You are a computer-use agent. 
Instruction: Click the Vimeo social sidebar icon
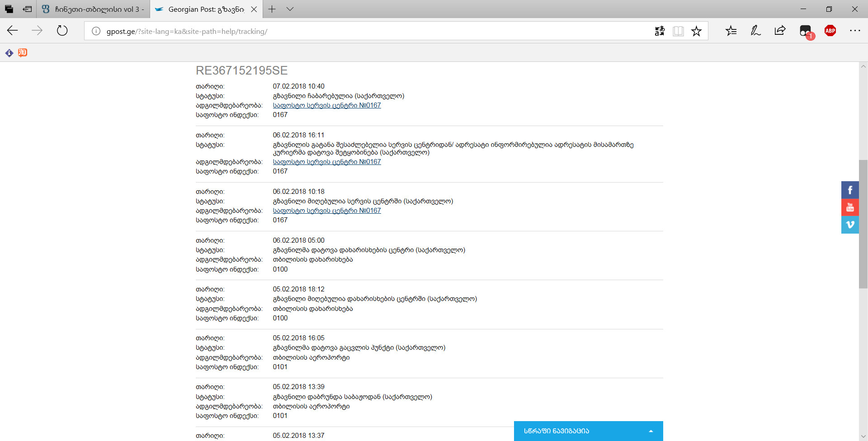point(850,225)
